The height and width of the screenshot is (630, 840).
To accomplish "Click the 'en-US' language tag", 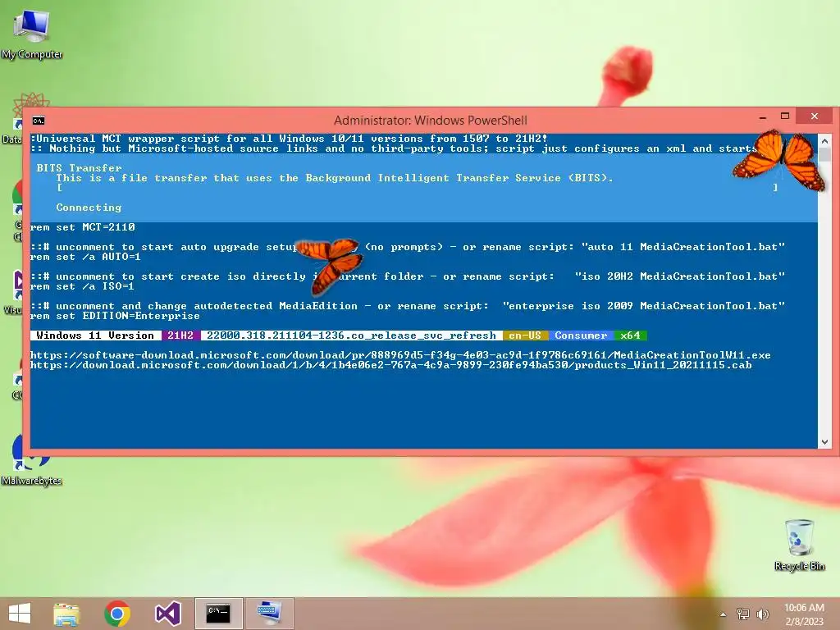I will (525, 336).
